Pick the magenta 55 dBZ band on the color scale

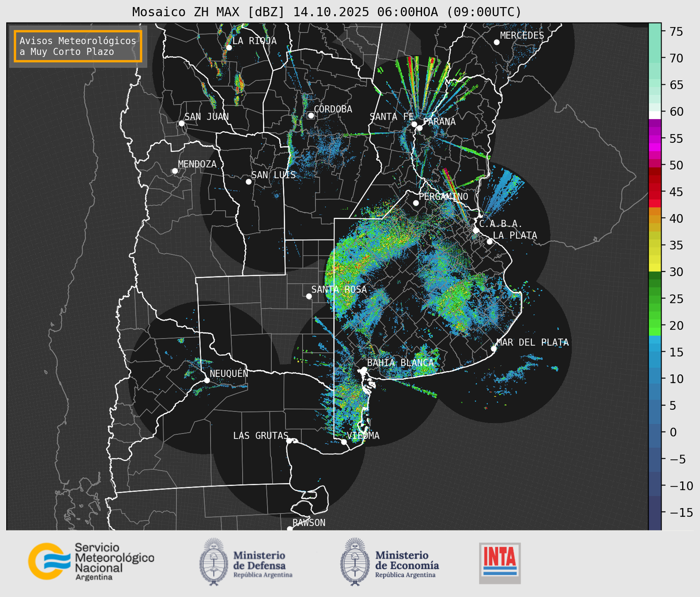click(655, 139)
